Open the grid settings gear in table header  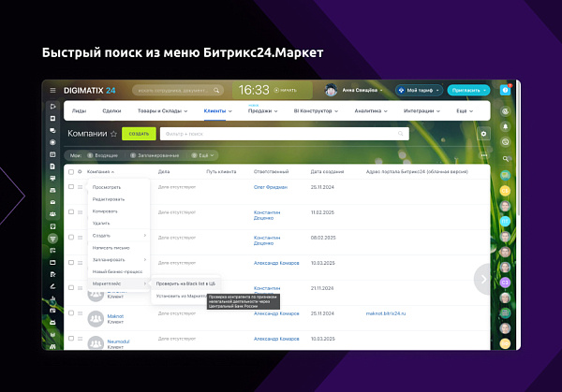click(x=80, y=172)
